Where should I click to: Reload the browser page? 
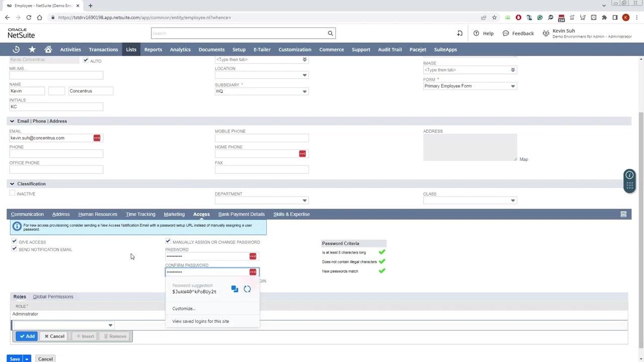point(29,18)
